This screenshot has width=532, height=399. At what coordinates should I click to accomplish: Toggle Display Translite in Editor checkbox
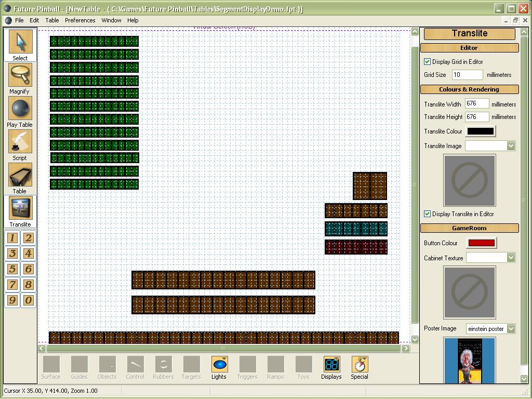[427, 214]
